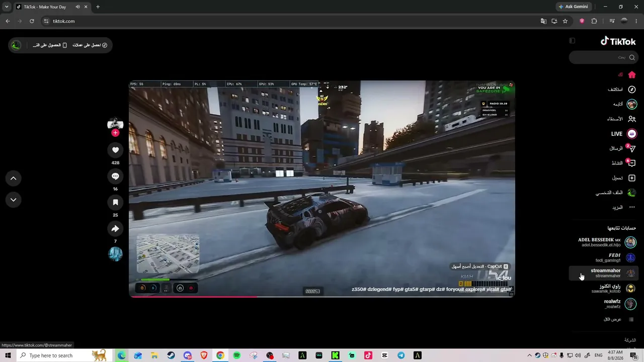Screen dimensions: 644x362
Task: Open Profile (الملف الشخصي) in the sidebar
Action: 616,193
